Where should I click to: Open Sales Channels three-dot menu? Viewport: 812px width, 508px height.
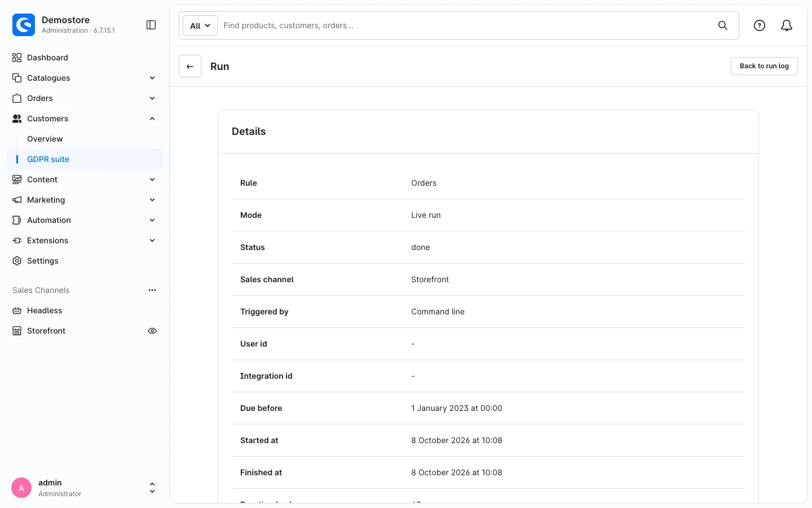152,290
